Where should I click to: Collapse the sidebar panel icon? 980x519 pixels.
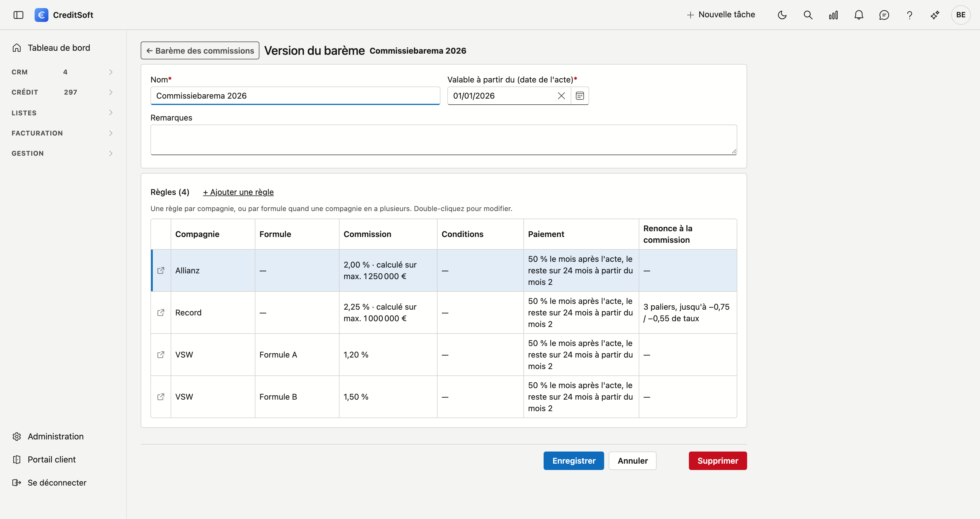(x=18, y=15)
